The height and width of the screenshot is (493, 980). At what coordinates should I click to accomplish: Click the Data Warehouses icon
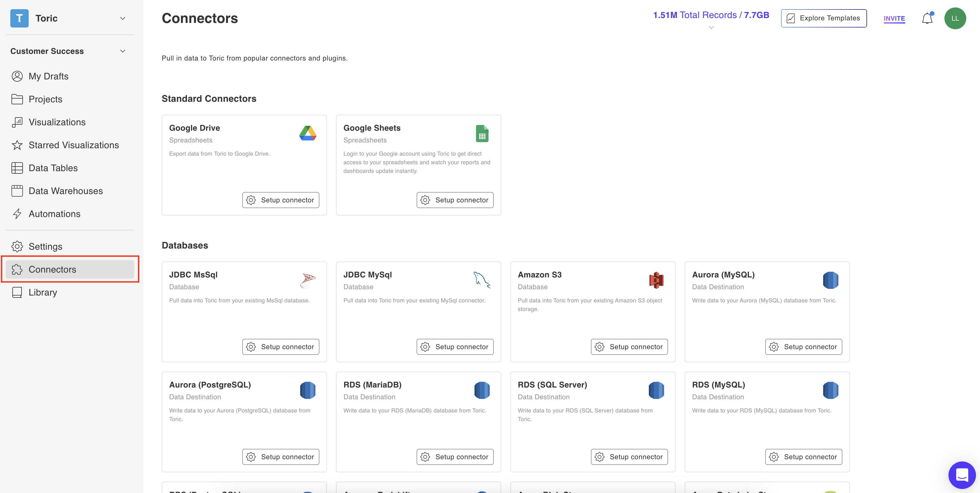[x=17, y=191]
